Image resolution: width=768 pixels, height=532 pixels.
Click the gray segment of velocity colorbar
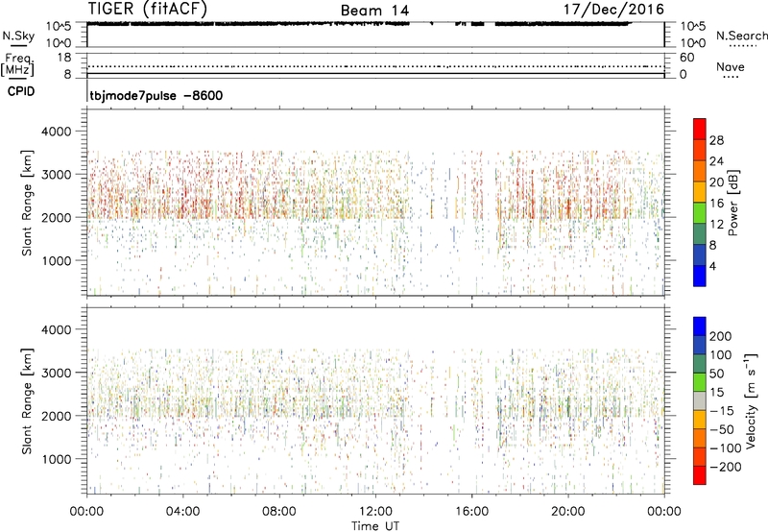pyautogui.click(x=700, y=401)
